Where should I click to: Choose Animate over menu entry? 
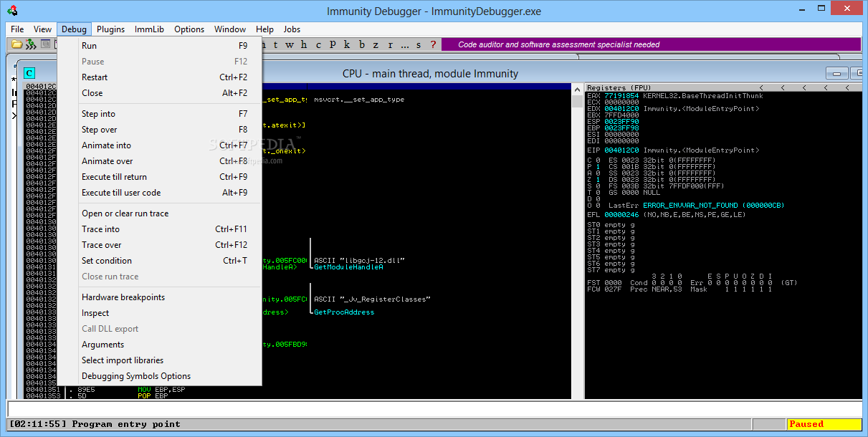click(x=169, y=161)
